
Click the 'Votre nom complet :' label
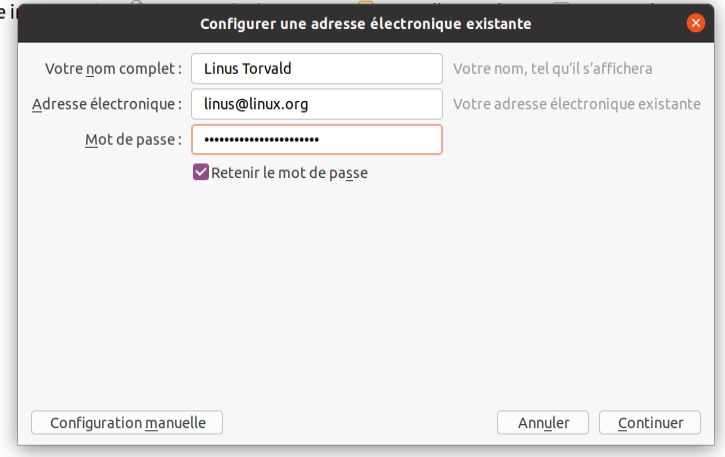pyautogui.click(x=113, y=68)
